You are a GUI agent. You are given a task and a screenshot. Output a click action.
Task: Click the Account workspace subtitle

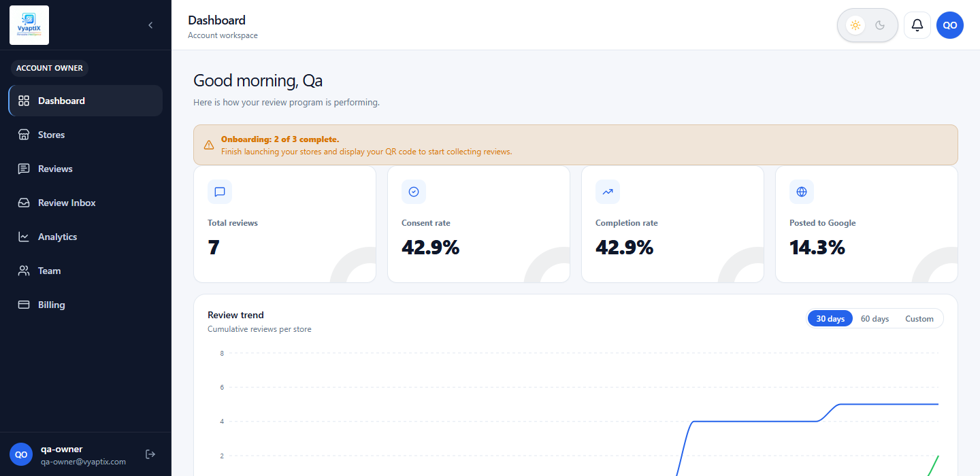(x=223, y=35)
